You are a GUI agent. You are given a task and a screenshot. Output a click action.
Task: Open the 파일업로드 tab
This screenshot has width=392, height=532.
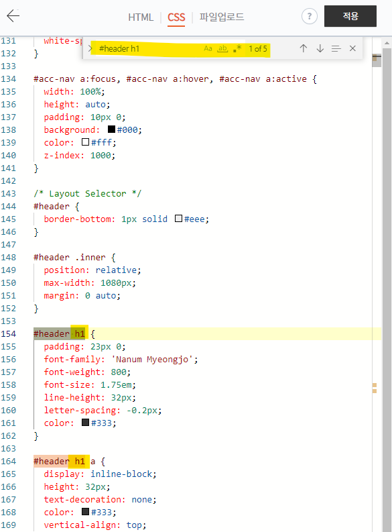[x=222, y=17]
